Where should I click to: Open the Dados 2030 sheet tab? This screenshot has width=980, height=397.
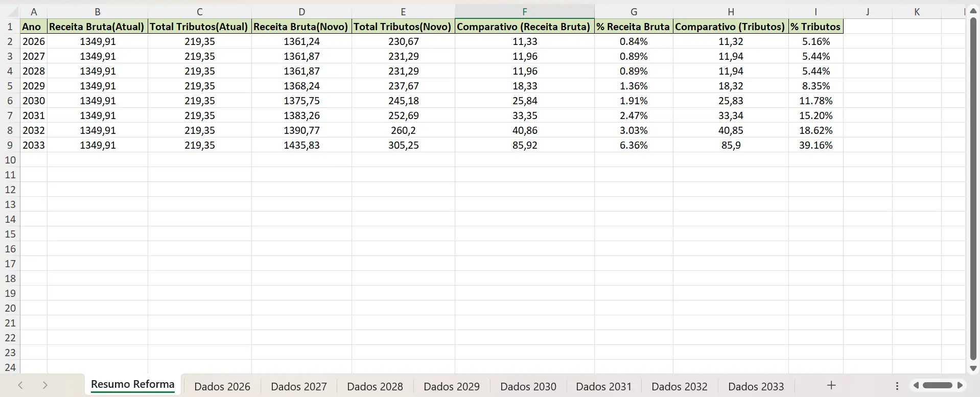528,386
